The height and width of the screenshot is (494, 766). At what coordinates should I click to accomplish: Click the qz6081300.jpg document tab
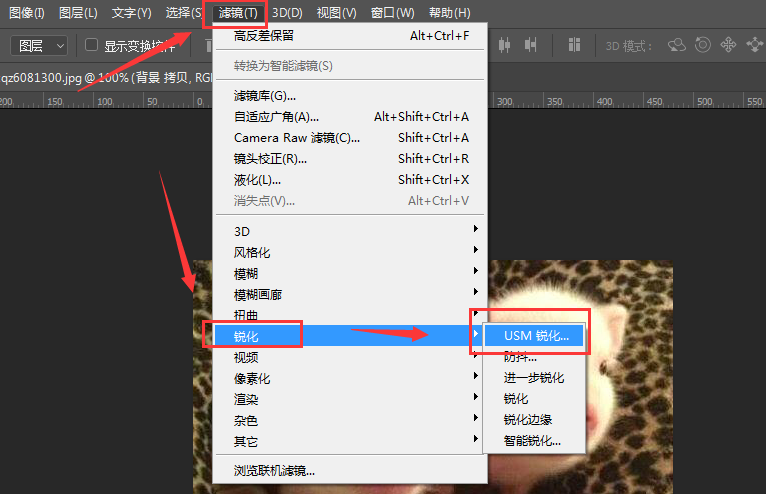(x=106, y=77)
